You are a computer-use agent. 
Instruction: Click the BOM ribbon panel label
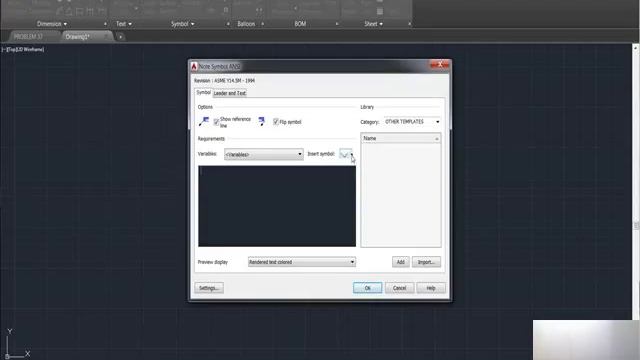click(300, 24)
